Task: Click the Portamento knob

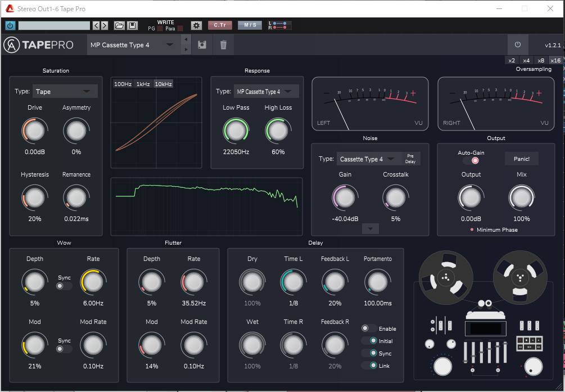Action: point(378,282)
